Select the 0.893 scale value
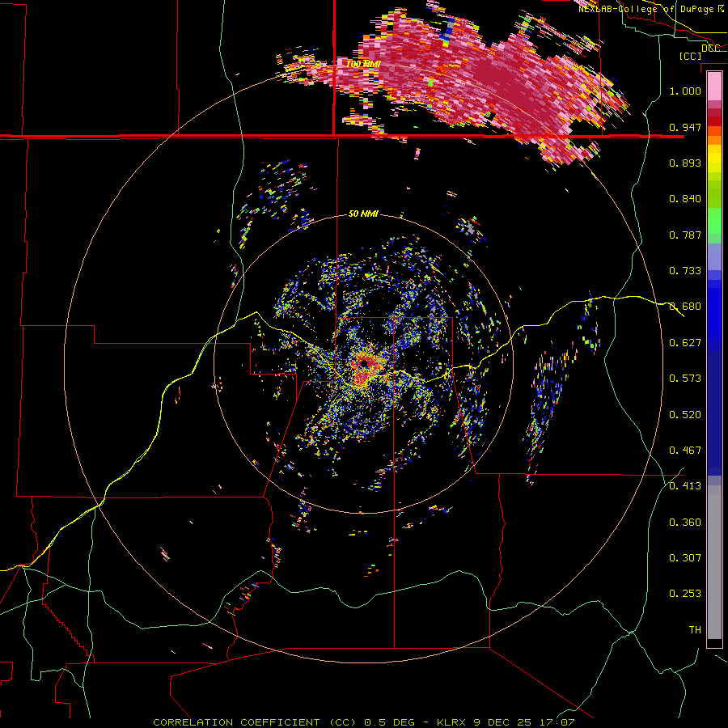Screen dimensions: 728x728 point(685,163)
